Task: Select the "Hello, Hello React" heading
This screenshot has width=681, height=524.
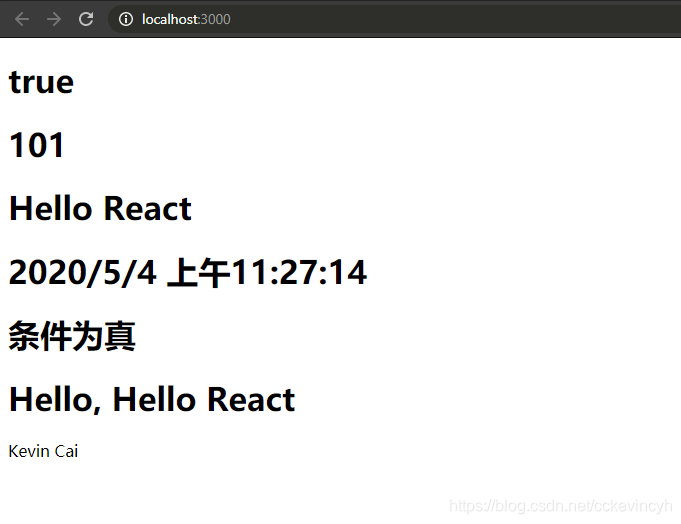Action: pos(152,399)
